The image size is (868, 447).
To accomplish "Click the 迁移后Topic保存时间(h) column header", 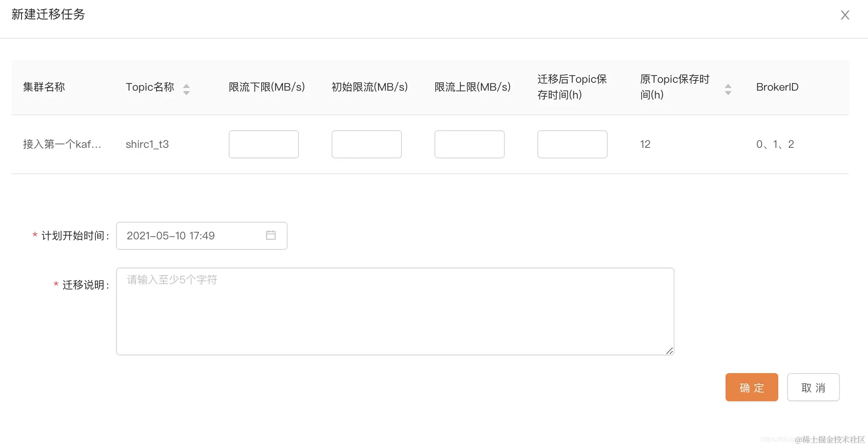I will tap(572, 87).
